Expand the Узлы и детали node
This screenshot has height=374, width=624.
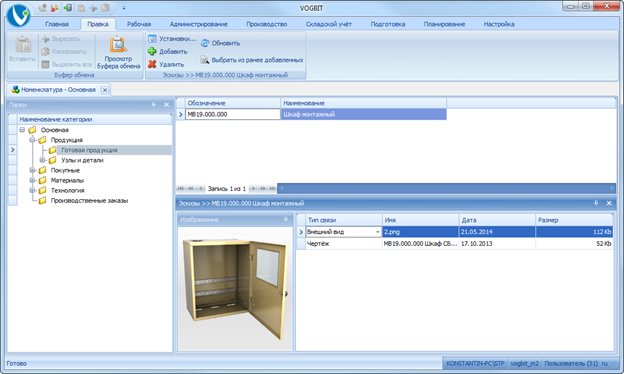point(42,160)
